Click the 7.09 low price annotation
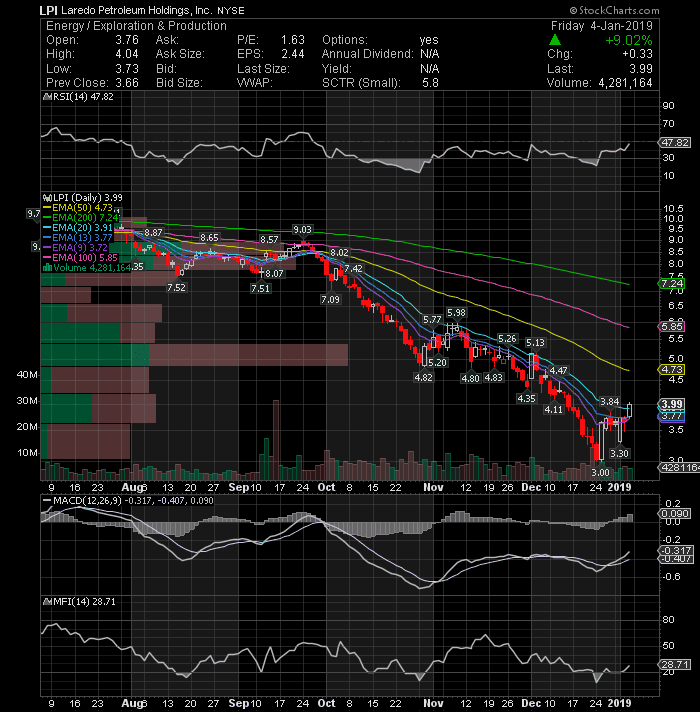 330,299
